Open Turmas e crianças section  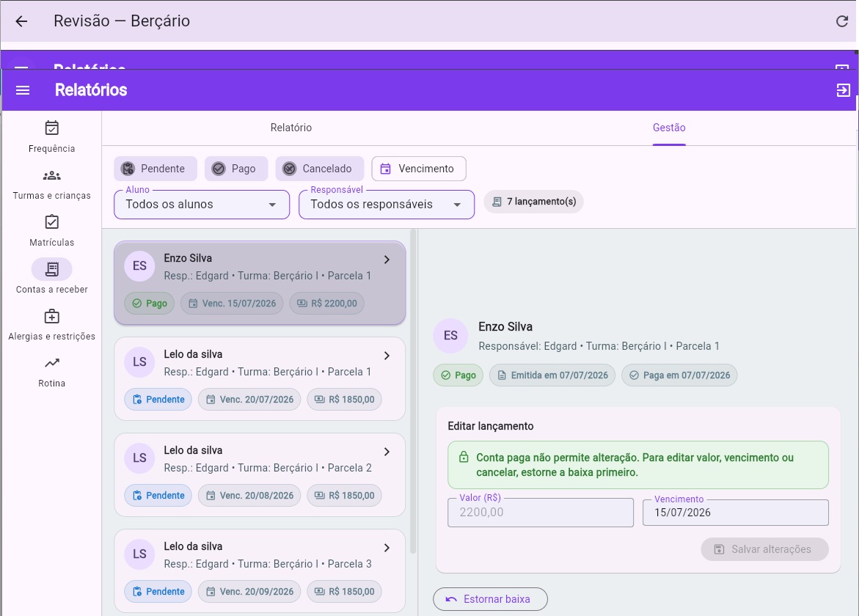[x=51, y=185]
